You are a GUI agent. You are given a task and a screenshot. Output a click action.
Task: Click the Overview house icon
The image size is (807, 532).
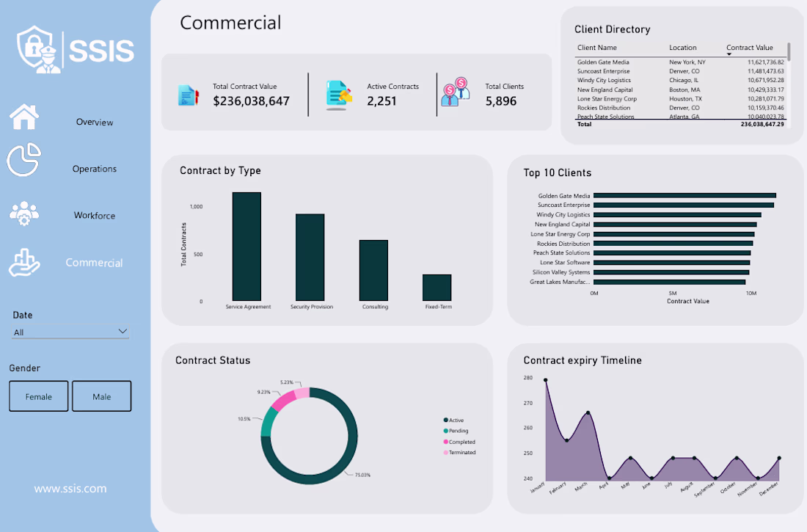point(23,117)
